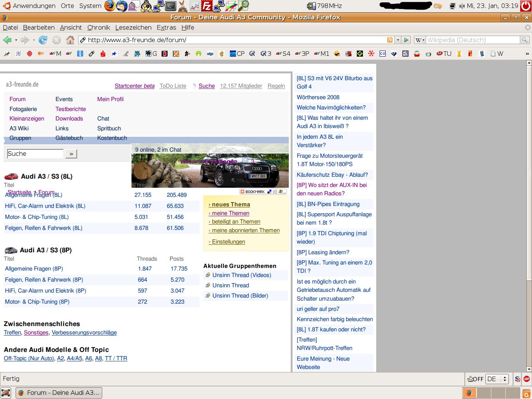Open the Extras menu

pyautogui.click(x=166, y=27)
